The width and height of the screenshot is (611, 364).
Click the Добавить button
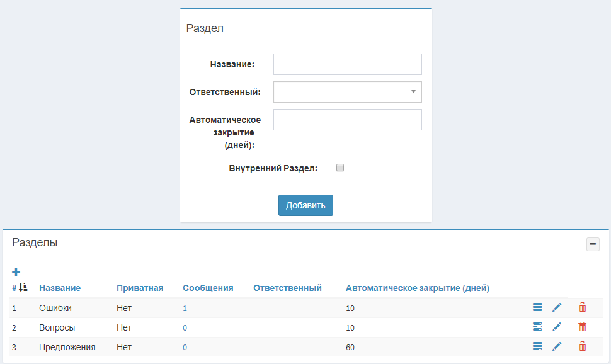tap(305, 205)
